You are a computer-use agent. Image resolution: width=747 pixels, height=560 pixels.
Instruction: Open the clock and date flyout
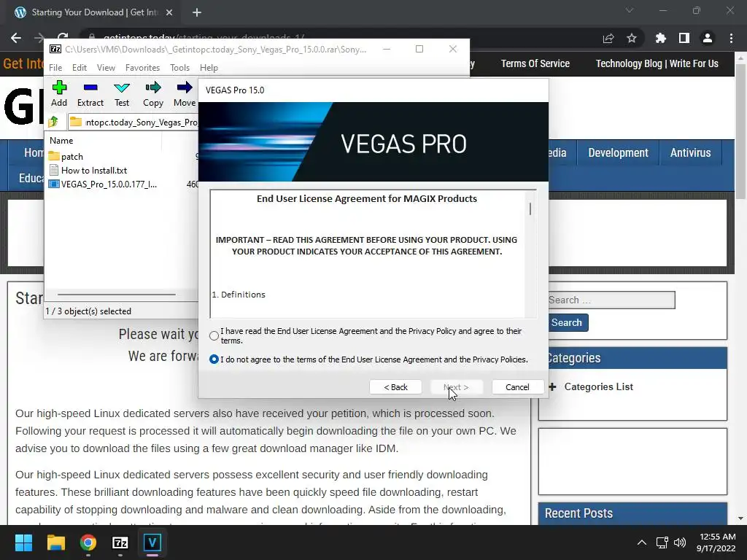(716, 542)
